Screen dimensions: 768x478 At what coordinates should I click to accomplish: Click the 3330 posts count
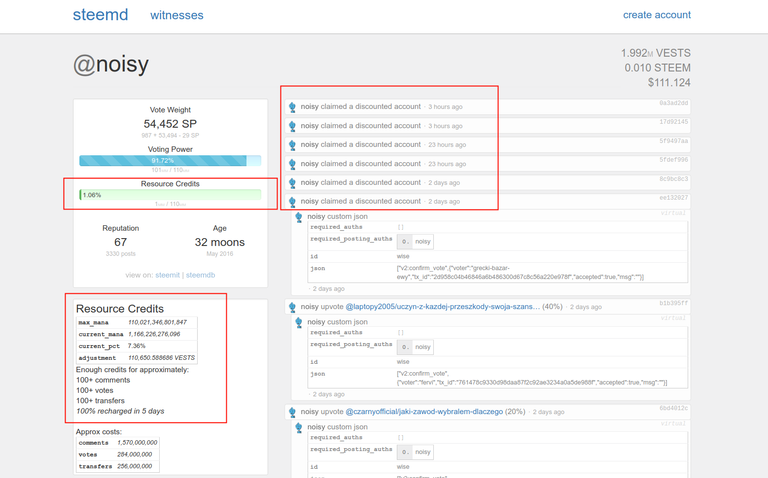[x=120, y=254]
